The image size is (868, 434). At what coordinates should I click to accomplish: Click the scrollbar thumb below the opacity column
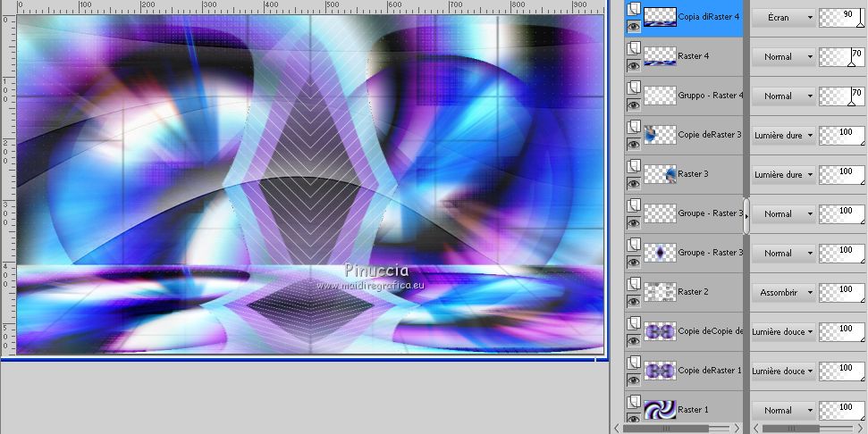pos(790,428)
